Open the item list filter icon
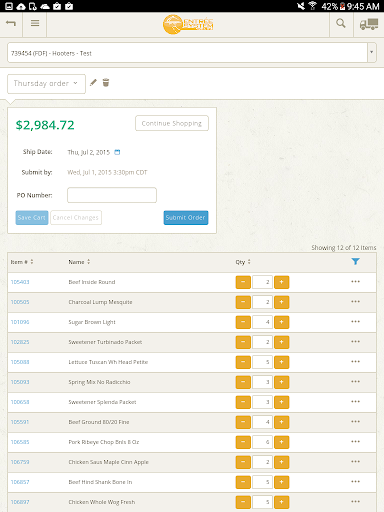Image resolution: width=384 pixels, height=512 pixels. click(355, 261)
